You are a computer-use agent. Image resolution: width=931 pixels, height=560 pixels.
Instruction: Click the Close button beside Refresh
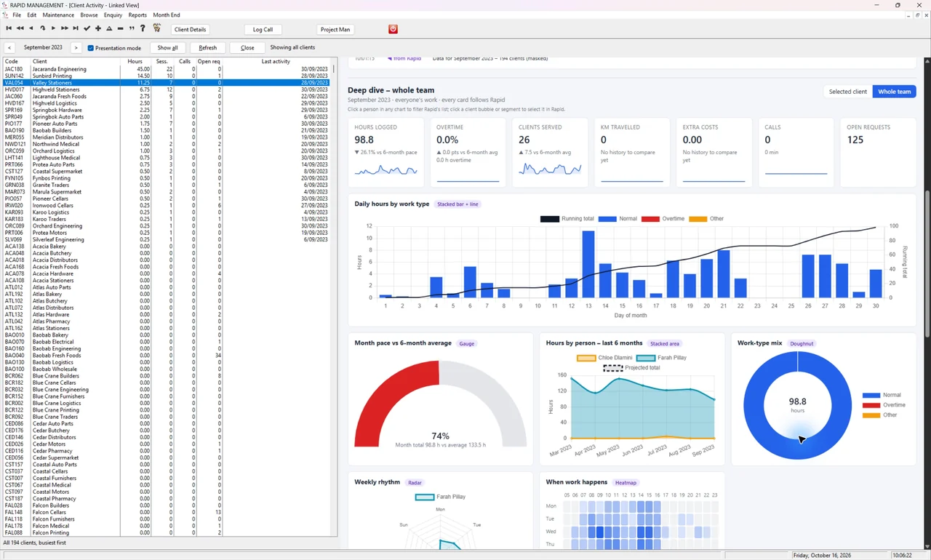click(247, 48)
